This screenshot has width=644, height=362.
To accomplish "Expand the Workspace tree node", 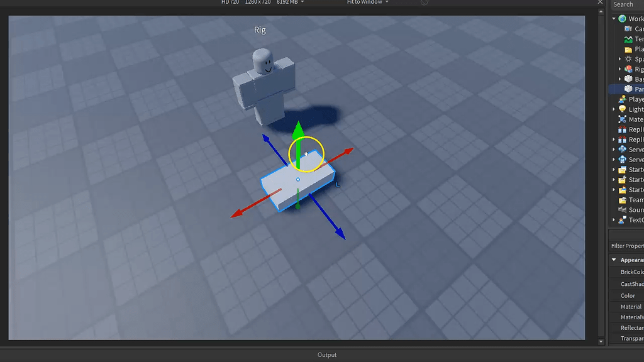I will pyautogui.click(x=613, y=18).
